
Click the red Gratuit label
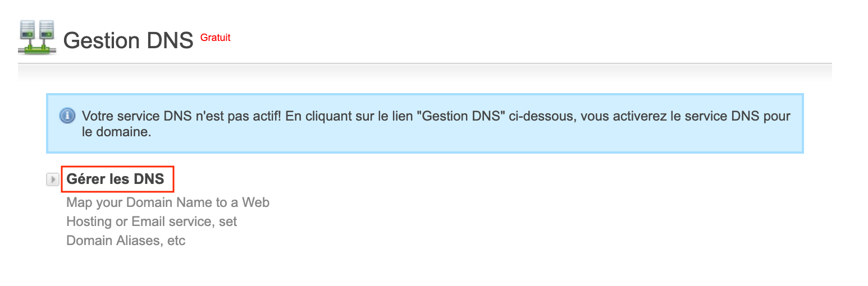(215, 38)
